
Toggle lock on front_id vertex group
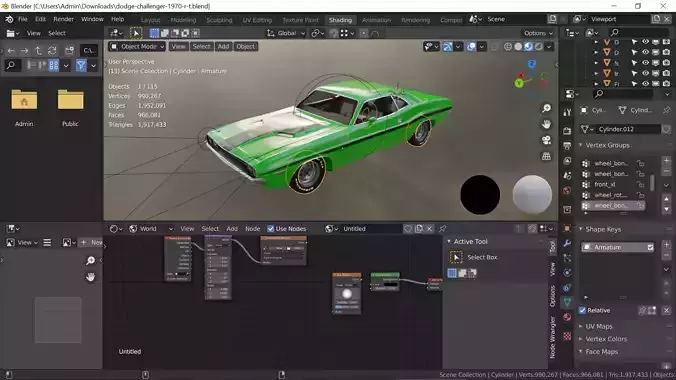click(x=641, y=185)
